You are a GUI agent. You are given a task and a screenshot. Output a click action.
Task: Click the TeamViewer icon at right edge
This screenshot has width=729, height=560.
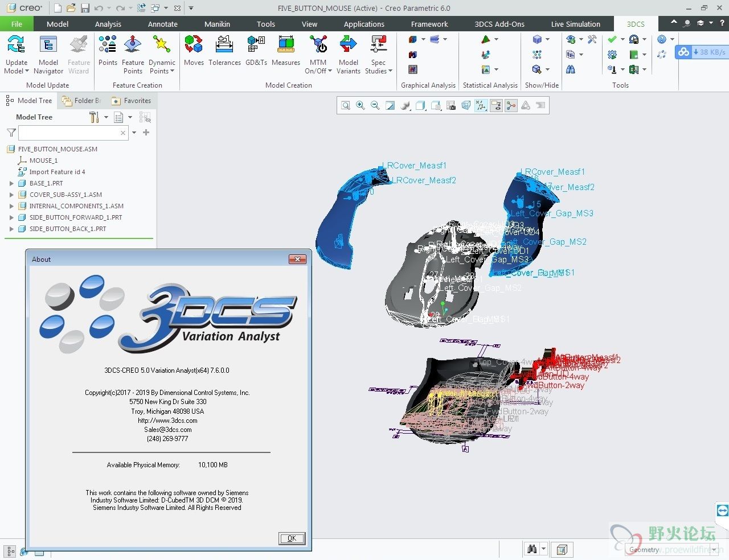point(722,510)
